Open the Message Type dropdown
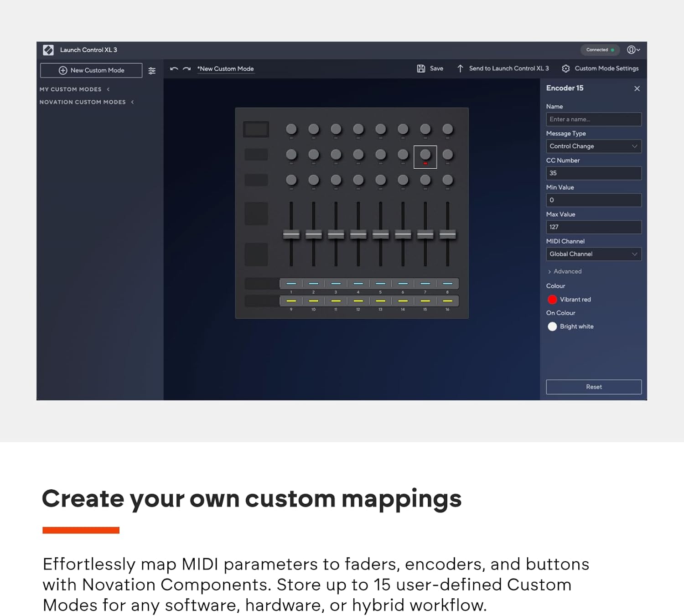 (x=593, y=146)
